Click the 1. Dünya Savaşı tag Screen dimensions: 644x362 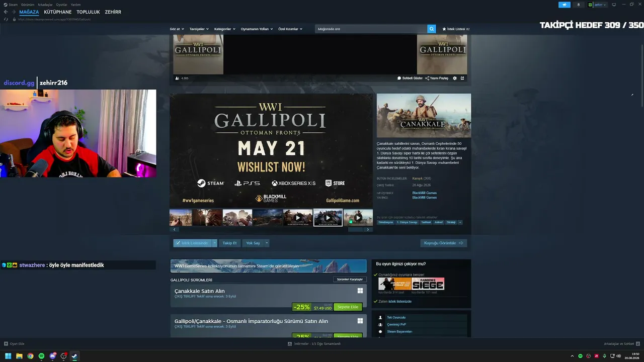(x=407, y=222)
